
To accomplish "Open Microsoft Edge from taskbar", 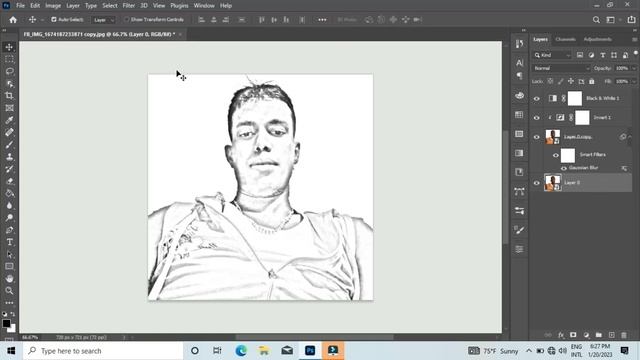I will pyautogui.click(x=241, y=351).
